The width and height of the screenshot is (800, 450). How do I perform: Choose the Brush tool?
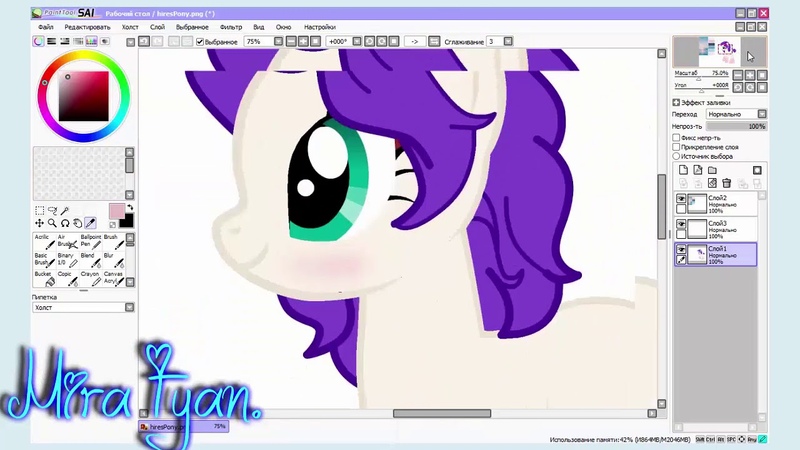click(x=113, y=242)
